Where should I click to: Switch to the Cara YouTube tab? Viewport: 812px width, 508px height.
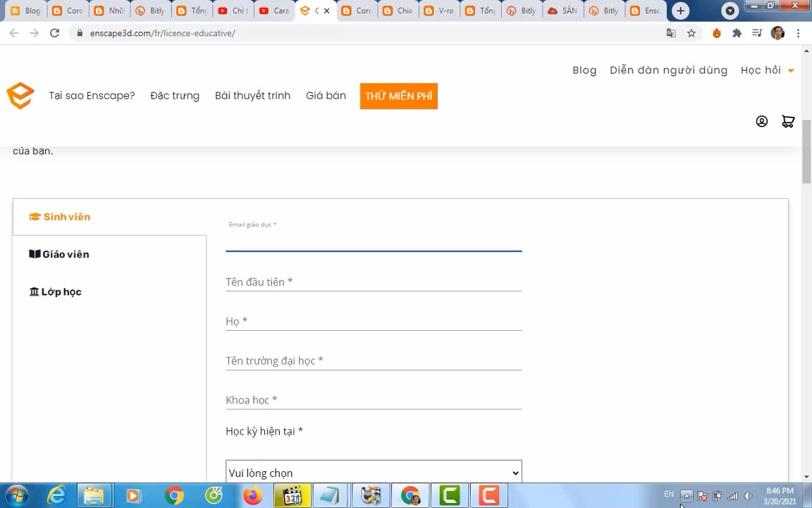(274, 11)
